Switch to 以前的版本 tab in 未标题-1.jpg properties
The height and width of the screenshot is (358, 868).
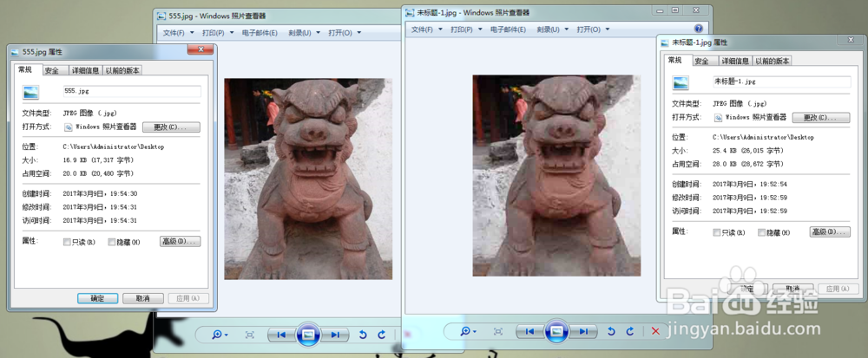point(772,61)
